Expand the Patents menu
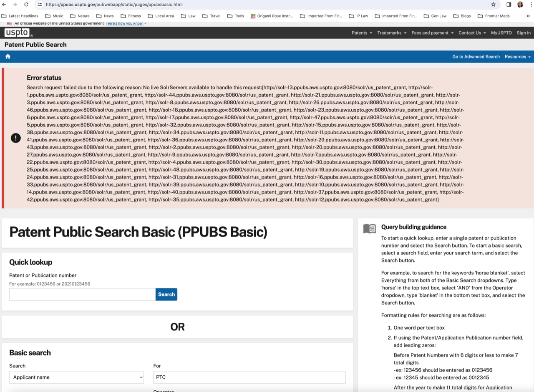This screenshot has width=534, height=392. 362,33
